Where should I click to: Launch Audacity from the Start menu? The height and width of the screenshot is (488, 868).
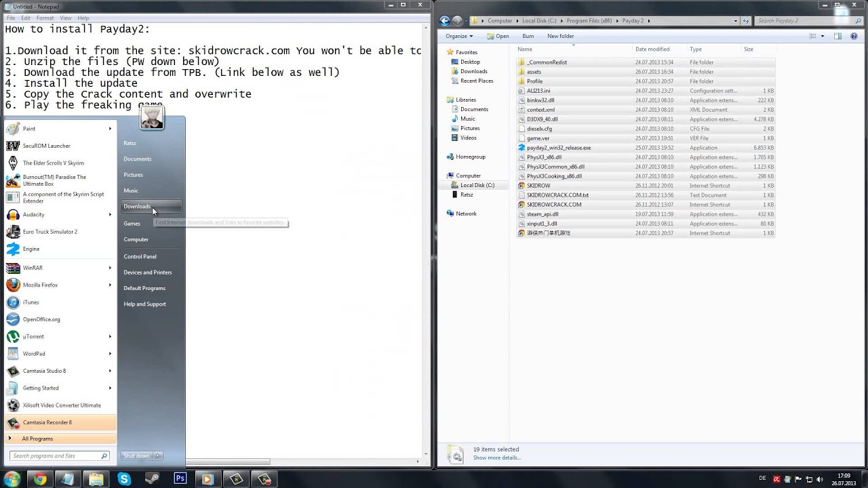click(x=58, y=214)
